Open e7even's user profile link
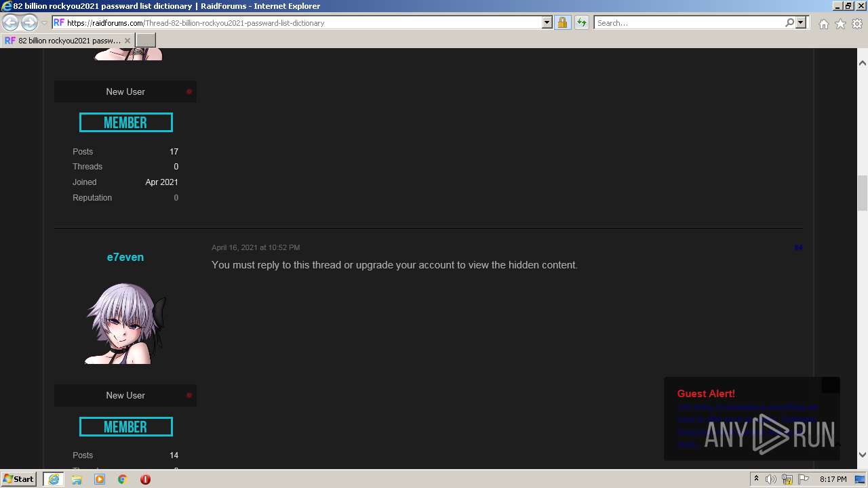This screenshot has width=868, height=488. pyautogui.click(x=125, y=257)
